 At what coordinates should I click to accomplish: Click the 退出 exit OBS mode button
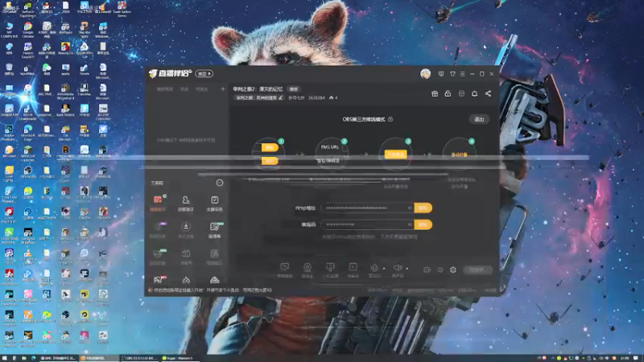[x=479, y=119]
